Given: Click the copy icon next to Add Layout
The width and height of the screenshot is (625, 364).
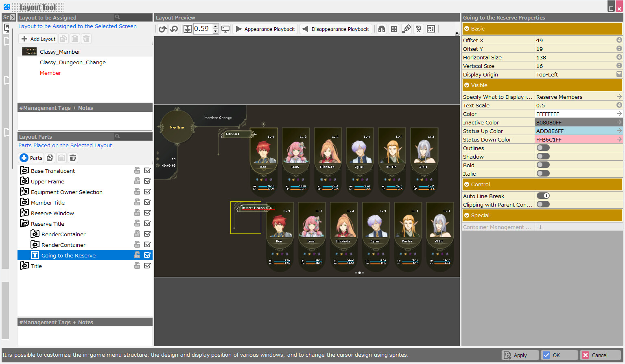Looking at the screenshot, I should click(x=63, y=38).
